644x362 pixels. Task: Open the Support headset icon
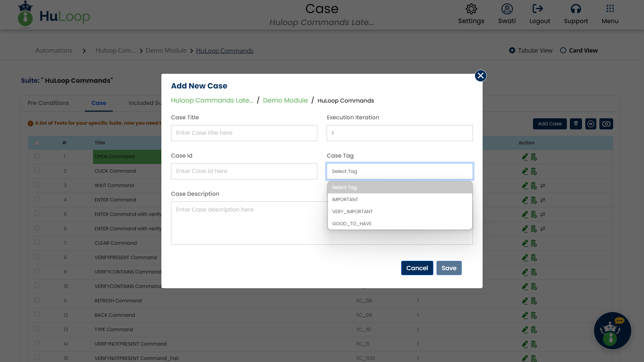tap(576, 9)
